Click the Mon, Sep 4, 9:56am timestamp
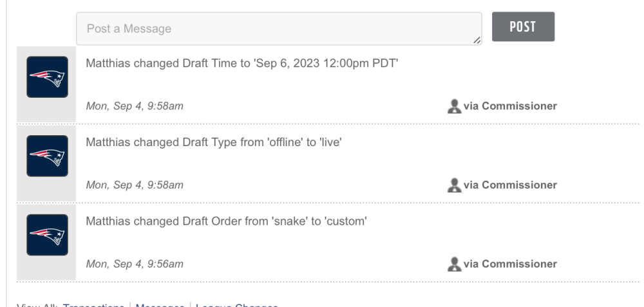Image resolution: width=644 pixels, height=307 pixels. pyautogui.click(x=135, y=264)
